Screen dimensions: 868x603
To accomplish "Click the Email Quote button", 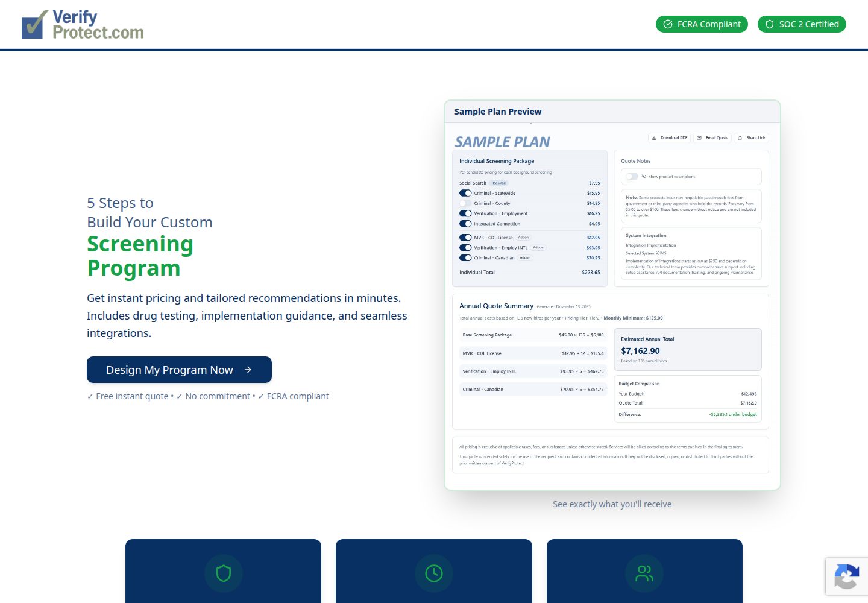I will coord(712,138).
